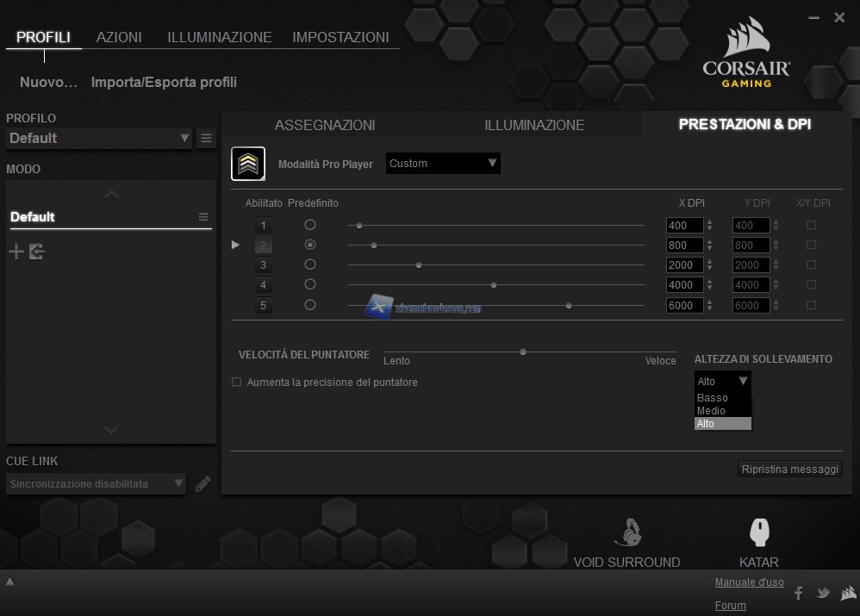Open the profile options menu icon
Screen dimensions: 860x616
pyautogui.click(x=206, y=138)
